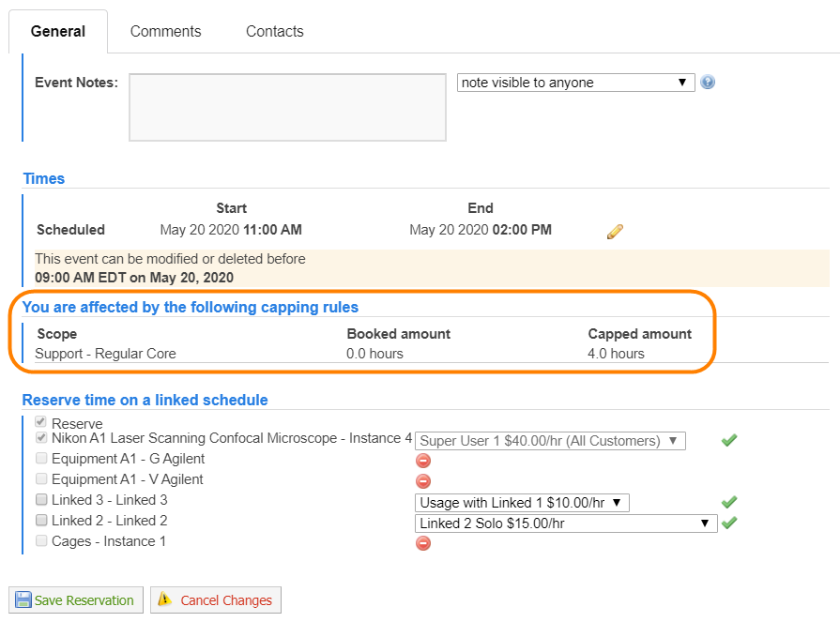This screenshot has height=622, width=840.
Task: Enable the Linked 3 - Linked 3 checkbox
Action: (41, 500)
